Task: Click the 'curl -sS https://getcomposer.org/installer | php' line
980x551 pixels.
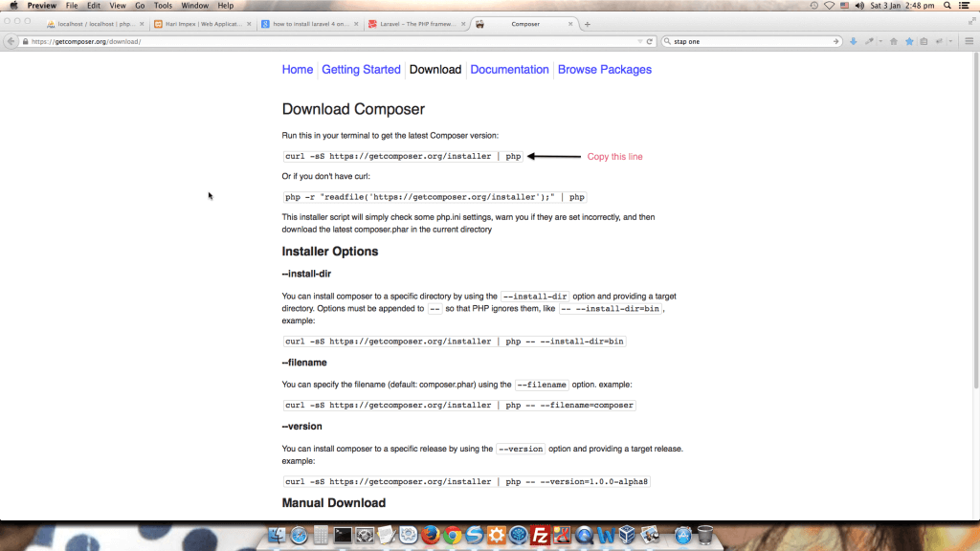Action: 403,156
